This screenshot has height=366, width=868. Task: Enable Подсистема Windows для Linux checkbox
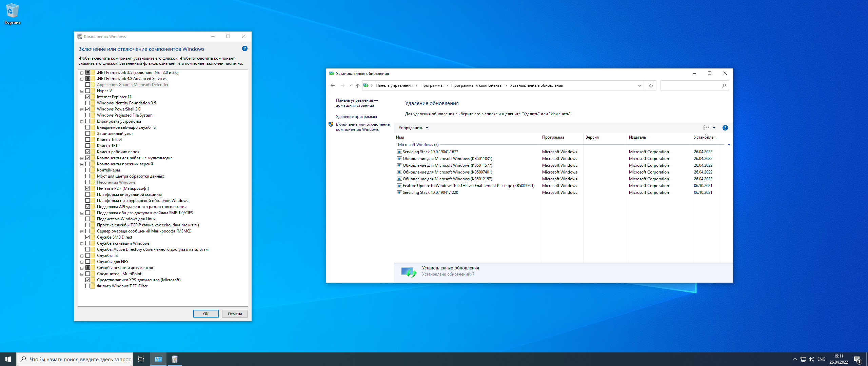[x=88, y=219]
